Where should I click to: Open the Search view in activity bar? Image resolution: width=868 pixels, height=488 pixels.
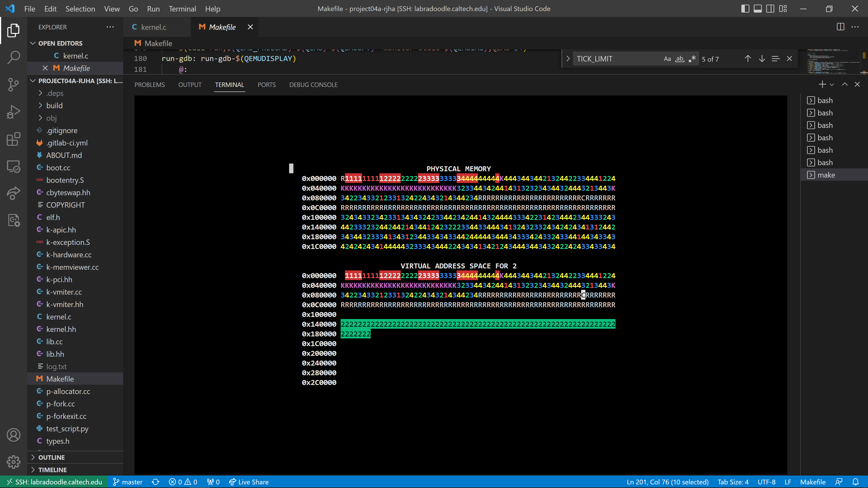pyautogui.click(x=14, y=57)
